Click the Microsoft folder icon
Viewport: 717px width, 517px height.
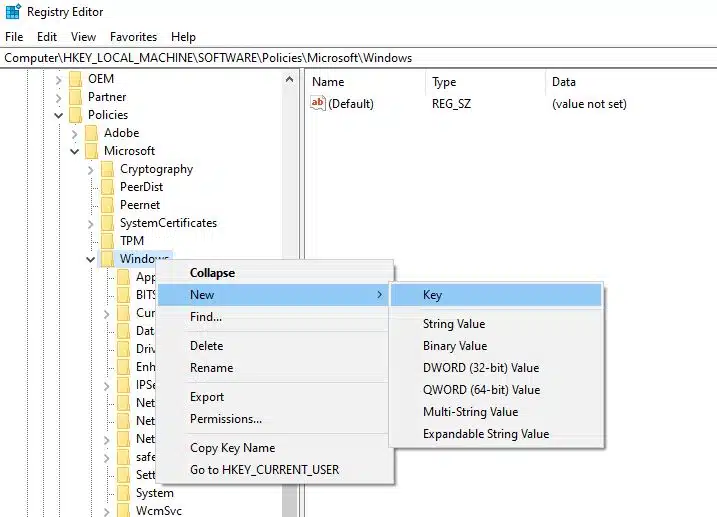pyautogui.click(x=91, y=151)
